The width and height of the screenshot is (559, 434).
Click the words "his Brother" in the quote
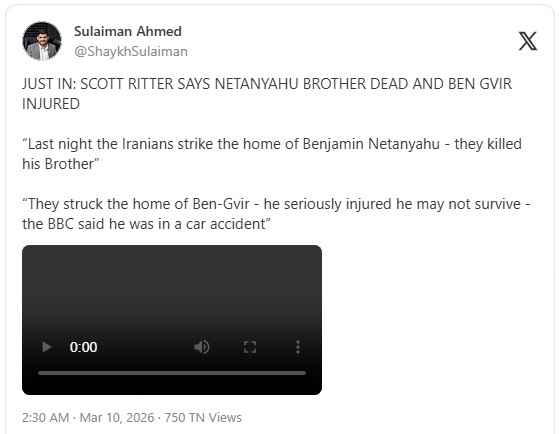tap(58, 164)
